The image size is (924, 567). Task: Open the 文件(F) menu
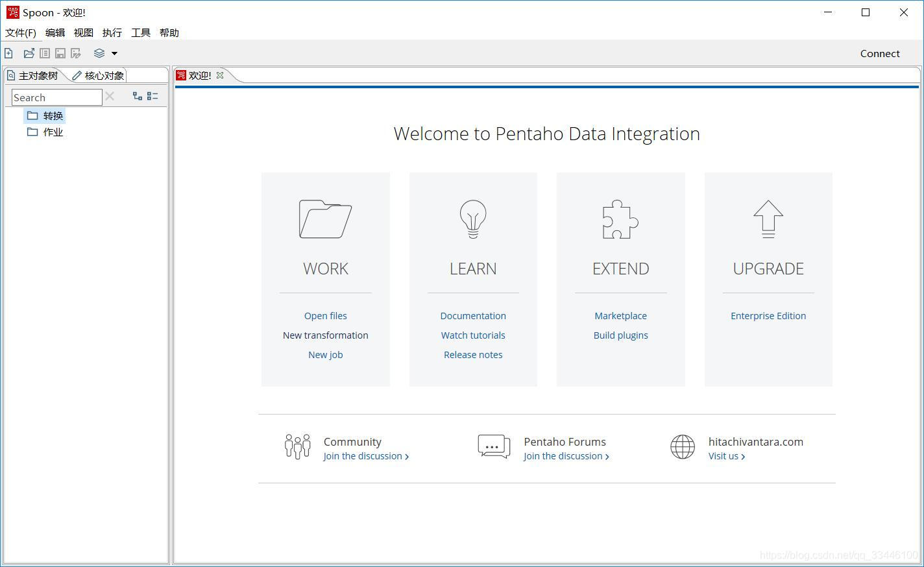(21, 32)
